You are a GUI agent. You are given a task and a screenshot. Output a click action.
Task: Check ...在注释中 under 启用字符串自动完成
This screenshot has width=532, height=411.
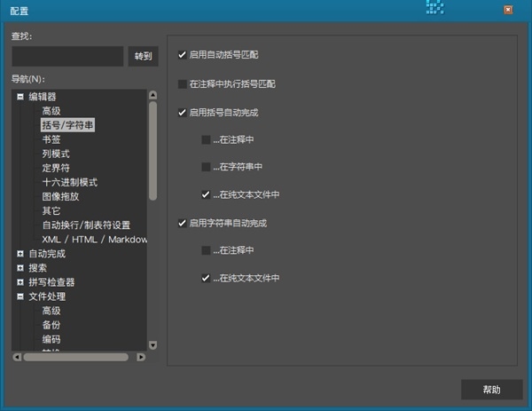pos(206,250)
